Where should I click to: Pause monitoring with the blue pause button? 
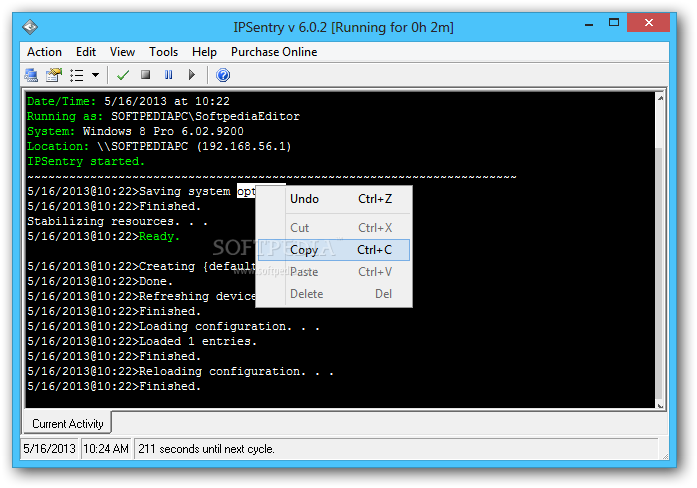[x=168, y=75]
